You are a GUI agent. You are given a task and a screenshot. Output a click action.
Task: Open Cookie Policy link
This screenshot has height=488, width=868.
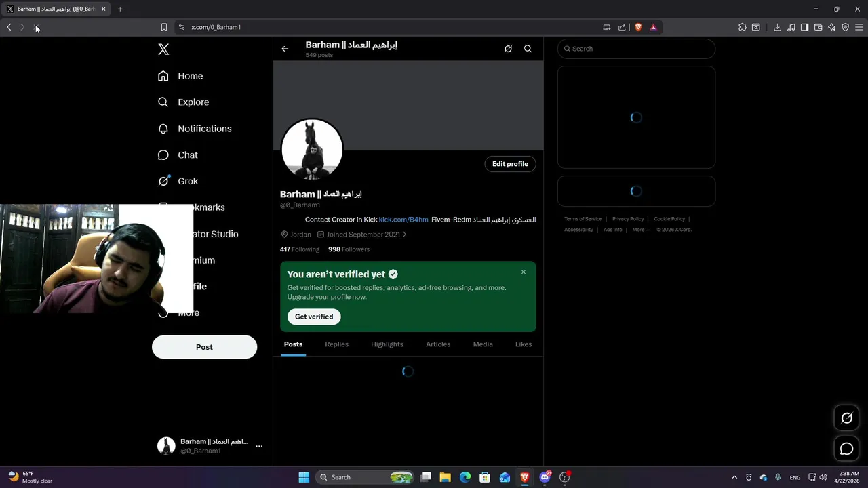669,219
